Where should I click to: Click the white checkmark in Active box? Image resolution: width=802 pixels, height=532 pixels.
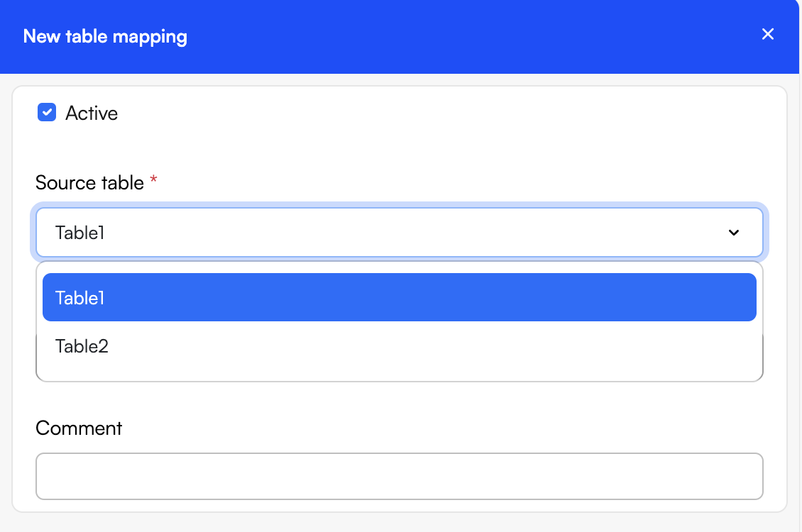click(x=47, y=113)
